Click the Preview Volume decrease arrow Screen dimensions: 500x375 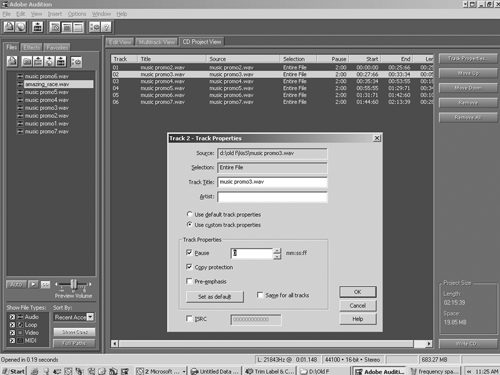pos(56,284)
